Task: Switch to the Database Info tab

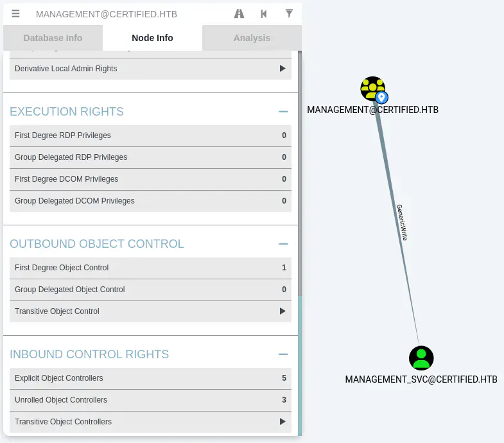Action: tap(53, 38)
